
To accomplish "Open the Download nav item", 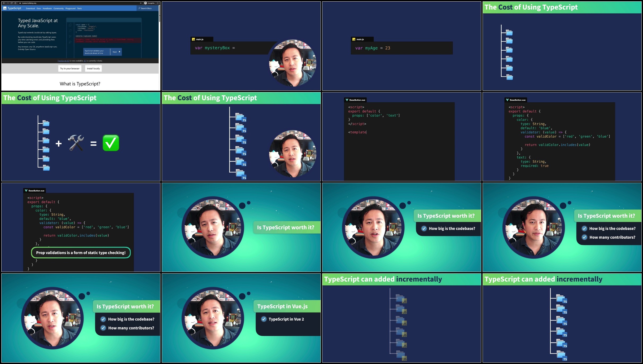I will click(x=30, y=8).
